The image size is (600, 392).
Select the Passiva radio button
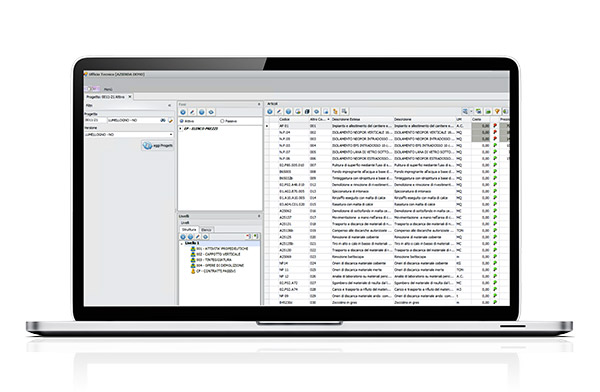click(x=222, y=121)
